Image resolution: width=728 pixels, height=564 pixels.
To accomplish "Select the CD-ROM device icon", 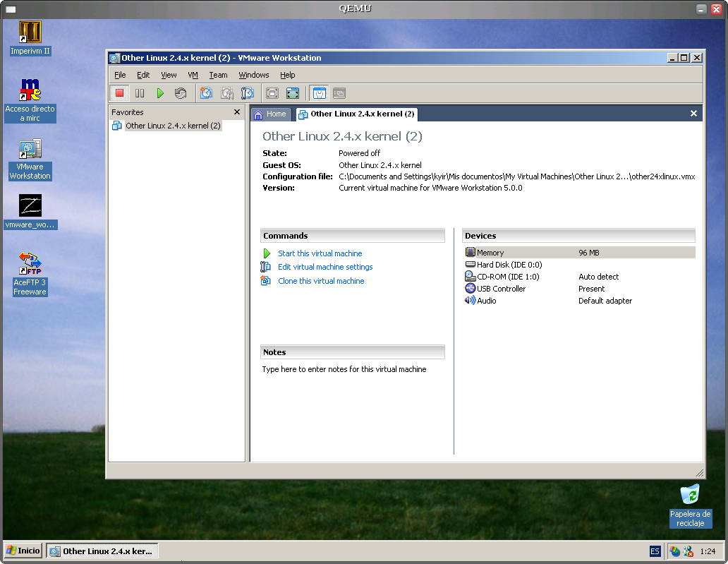I will (x=471, y=277).
